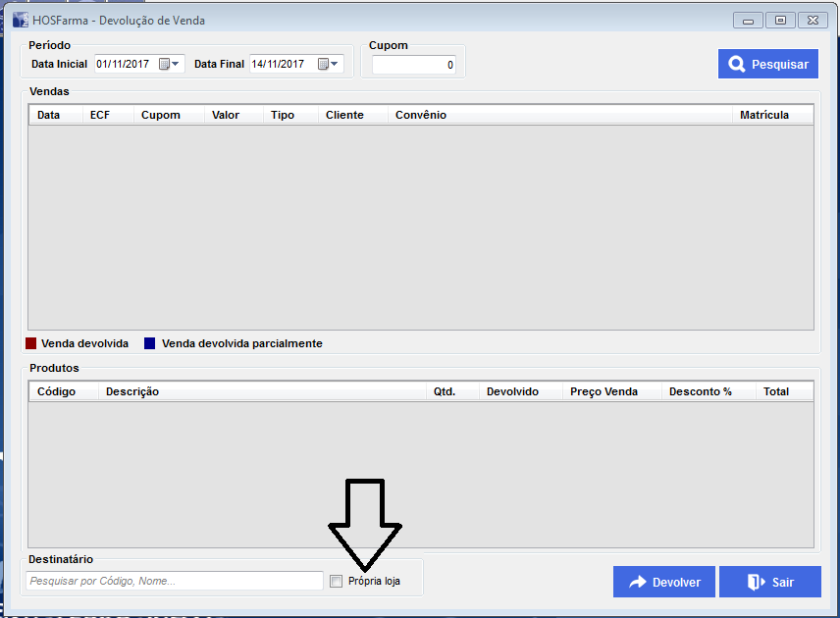Expand the Data Final dropdown arrow
The height and width of the screenshot is (618, 840).
pyautogui.click(x=336, y=64)
